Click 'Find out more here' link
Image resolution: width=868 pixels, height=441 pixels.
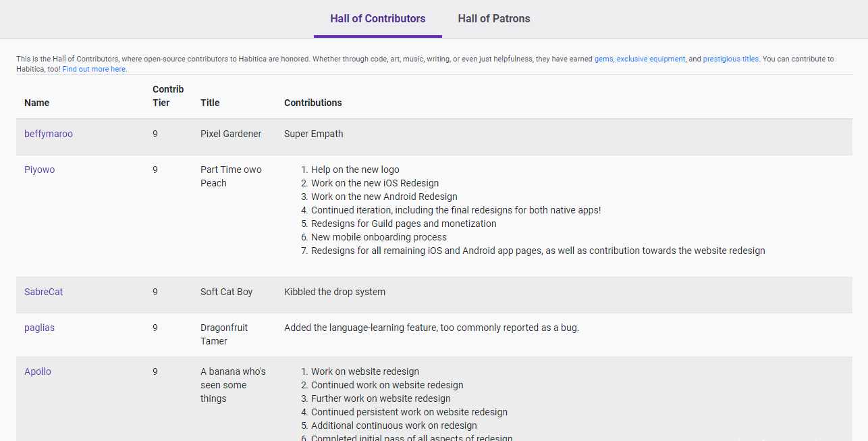(94, 69)
